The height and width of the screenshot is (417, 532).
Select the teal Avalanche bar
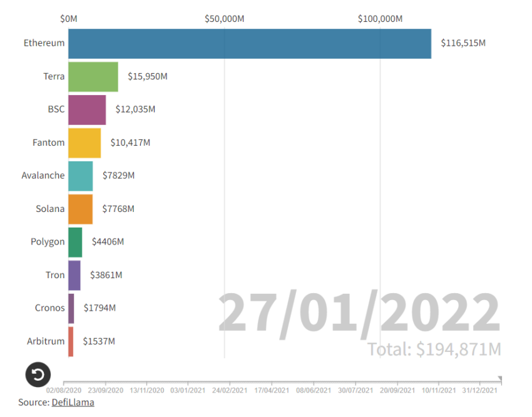click(x=80, y=176)
